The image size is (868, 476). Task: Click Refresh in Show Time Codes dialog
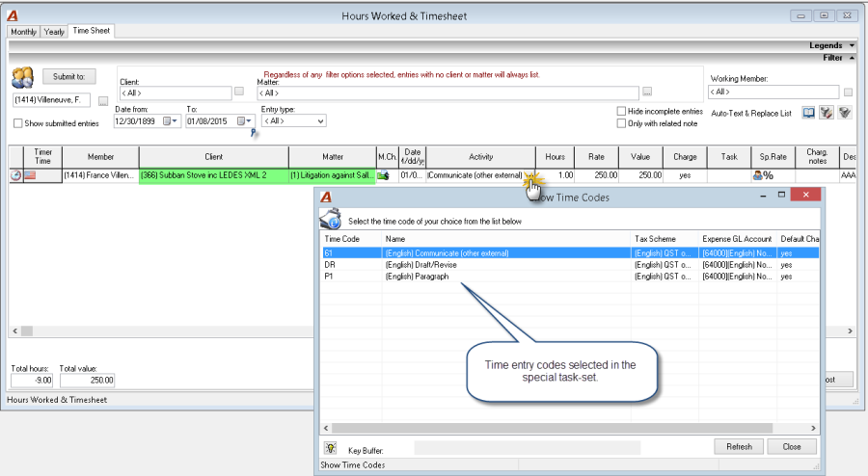click(x=739, y=447)
